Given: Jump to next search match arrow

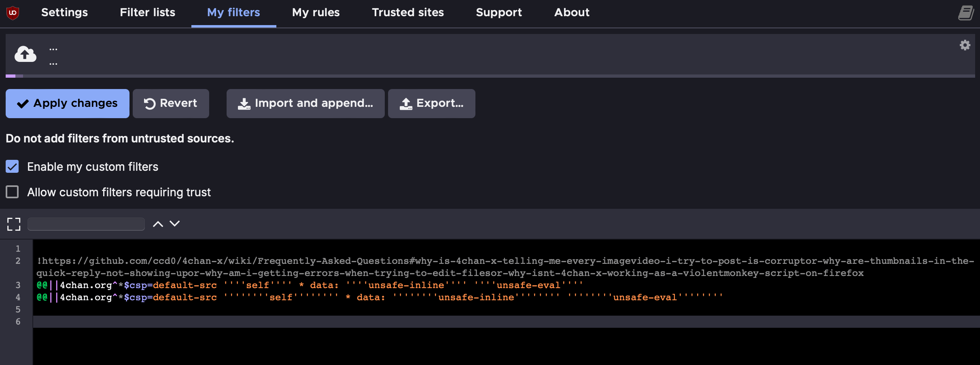Looking at the screenshot, I should tap(175, 224).
